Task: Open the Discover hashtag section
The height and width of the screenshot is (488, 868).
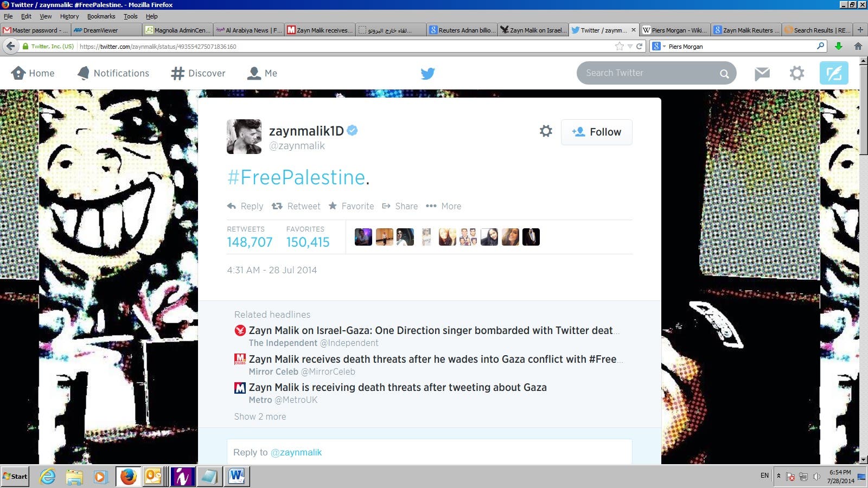Action: tap(198, 73)
